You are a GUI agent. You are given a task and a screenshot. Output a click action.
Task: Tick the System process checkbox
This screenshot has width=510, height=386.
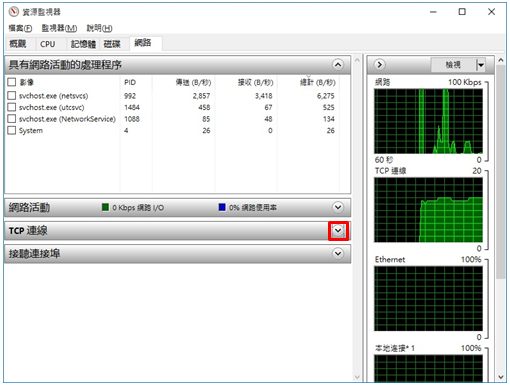click(x=12, y=130)
